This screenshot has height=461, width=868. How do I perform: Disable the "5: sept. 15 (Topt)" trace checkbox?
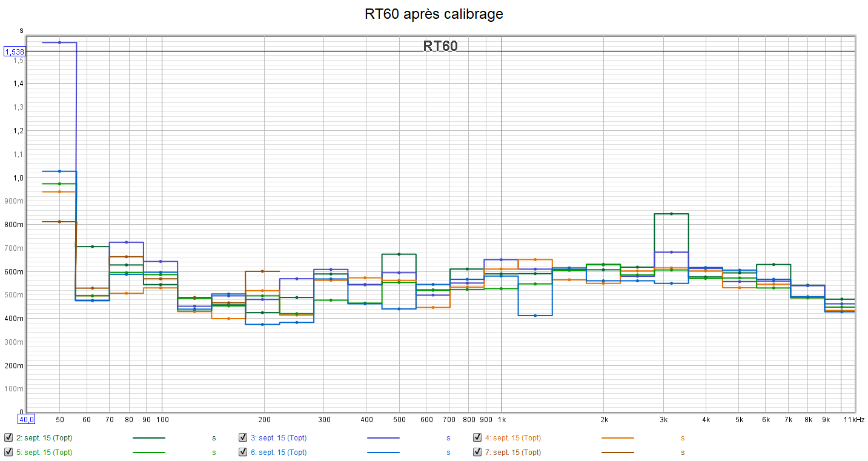[8, 452]
